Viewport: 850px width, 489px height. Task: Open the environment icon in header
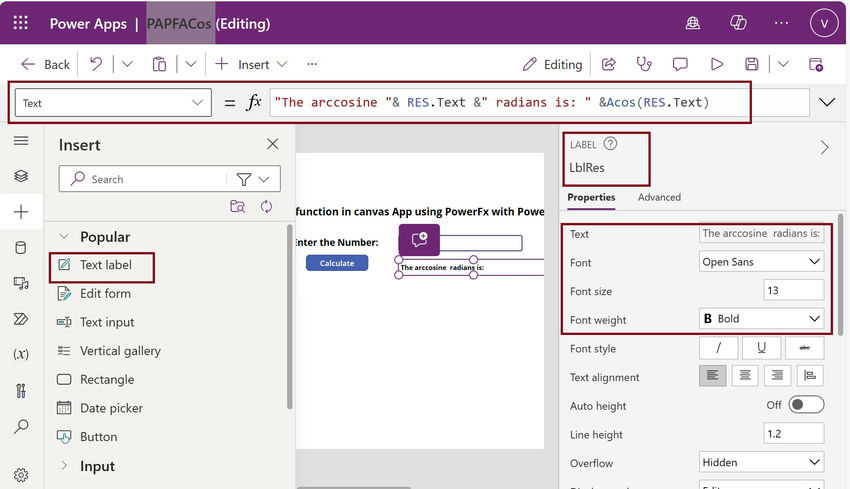click(x=693, y=23)
